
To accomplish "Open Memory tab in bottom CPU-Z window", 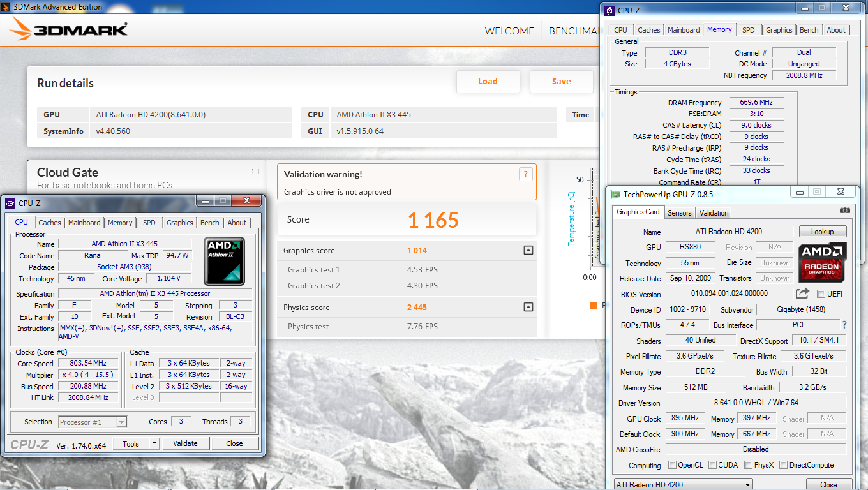I will [120, 223].
